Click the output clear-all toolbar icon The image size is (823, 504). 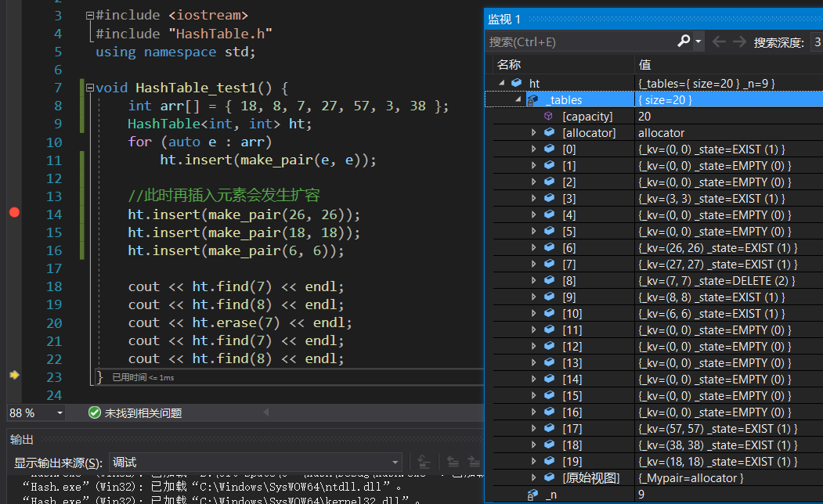point(424,462)
